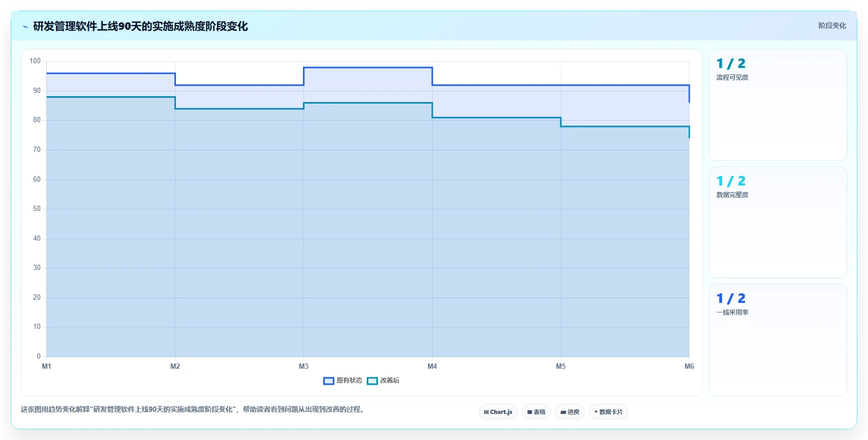This screenshot has width=868, height=440.
Task: Click the blue 原有状态 line step at M3
Action: pos(304,76)
